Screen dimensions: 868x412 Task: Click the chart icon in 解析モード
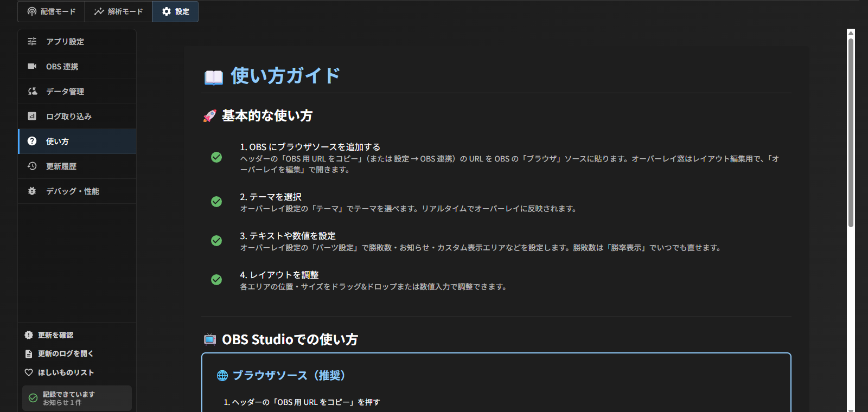point(99,11)
